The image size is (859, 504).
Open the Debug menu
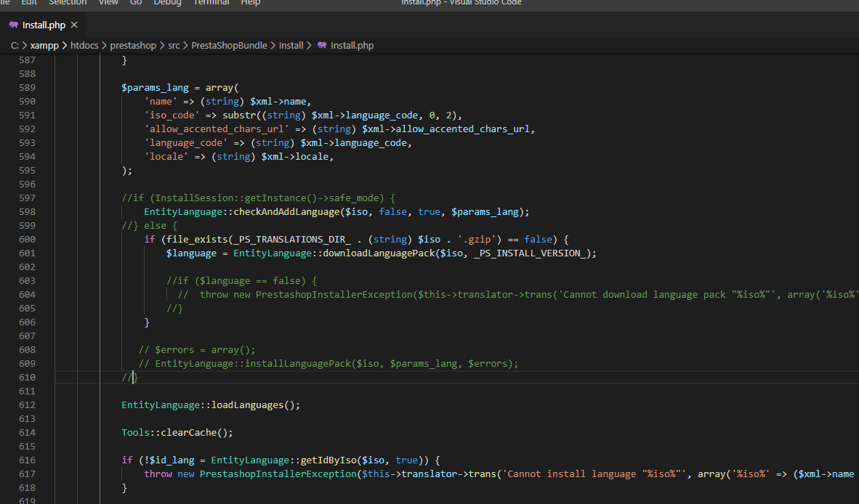coord(167,3)
